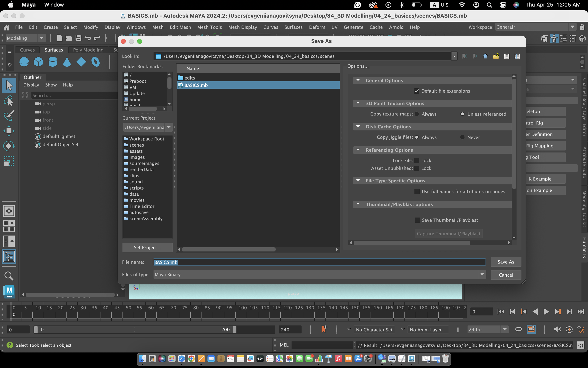Switch to the Poly Modeling shelf tab
The width and height of the screenshot is (588, 368).
click(88, 50)
